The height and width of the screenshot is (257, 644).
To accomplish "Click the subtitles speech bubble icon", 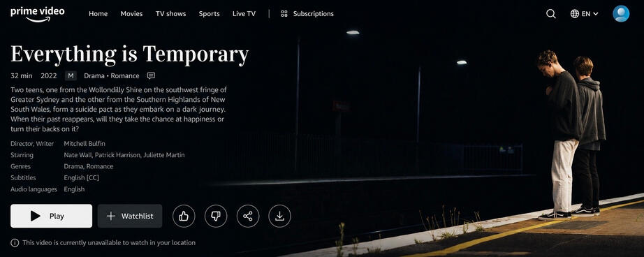I will 151,75.
